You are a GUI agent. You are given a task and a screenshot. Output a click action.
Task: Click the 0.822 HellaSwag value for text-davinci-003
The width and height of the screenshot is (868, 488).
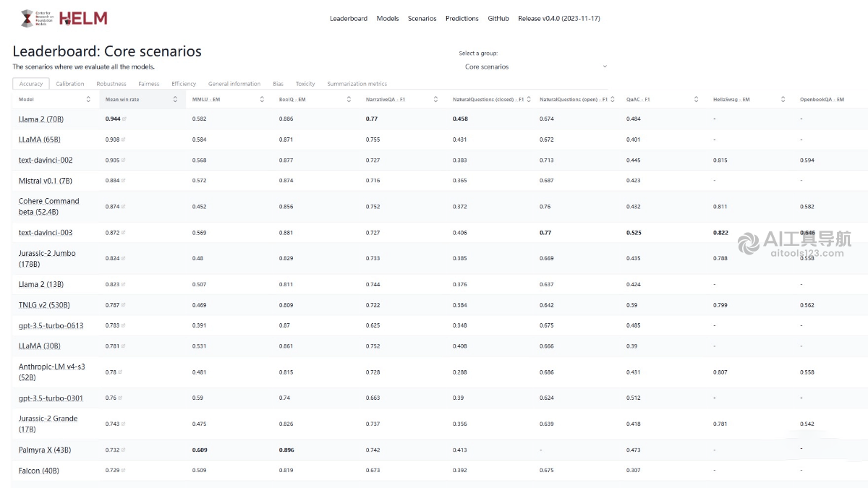tap(720, 233)
